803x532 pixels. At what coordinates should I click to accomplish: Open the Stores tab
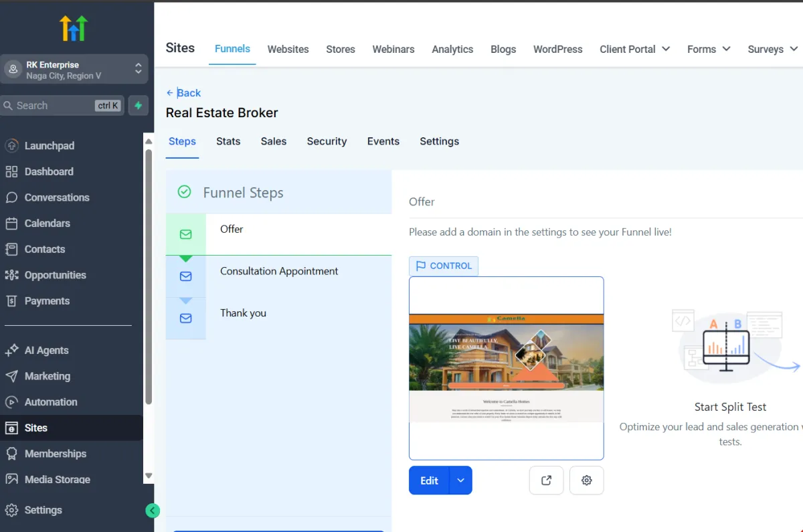(341, 50)
